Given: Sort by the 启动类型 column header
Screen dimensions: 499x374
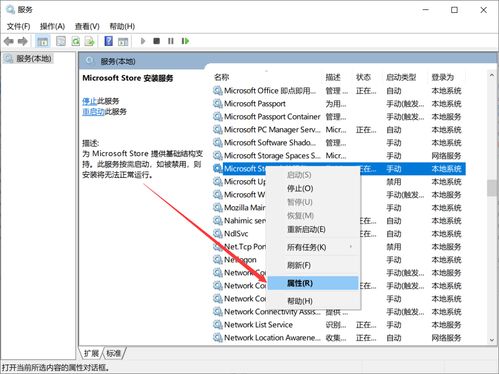Looking at the screenshot, I should coord(401,77).
